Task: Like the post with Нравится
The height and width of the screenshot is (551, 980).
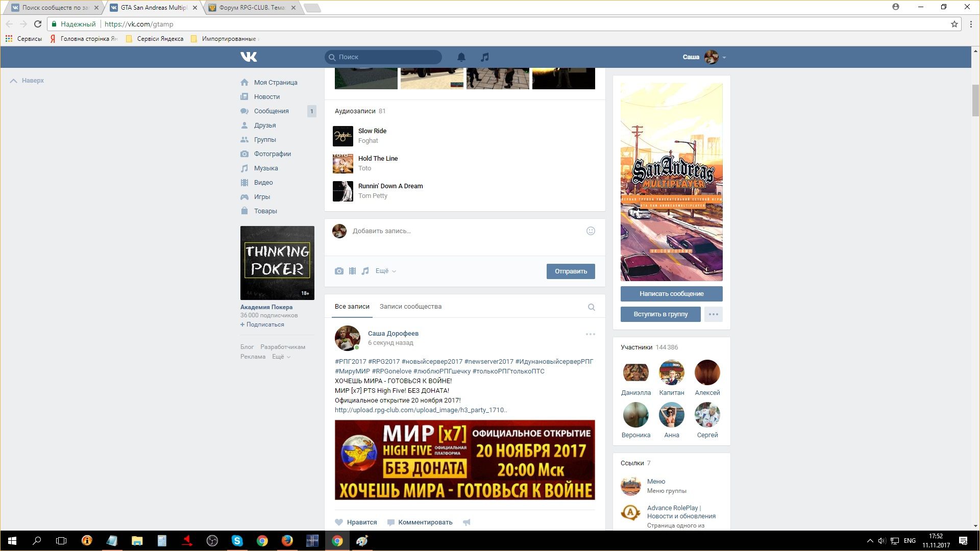Action: click(x=356, y=522)
